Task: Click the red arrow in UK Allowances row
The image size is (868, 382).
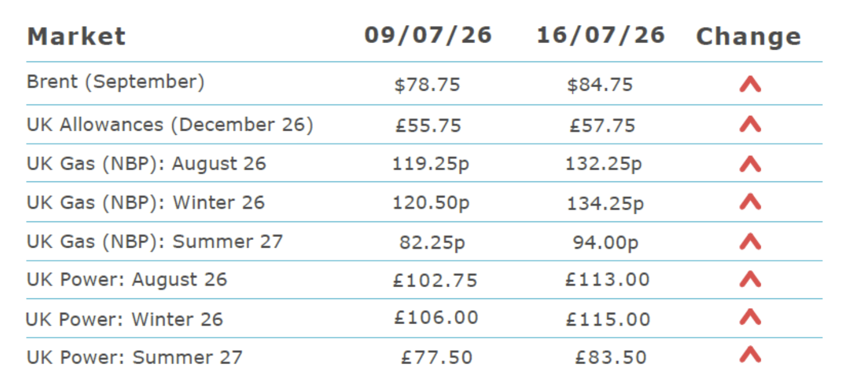Action: point(750,124)
